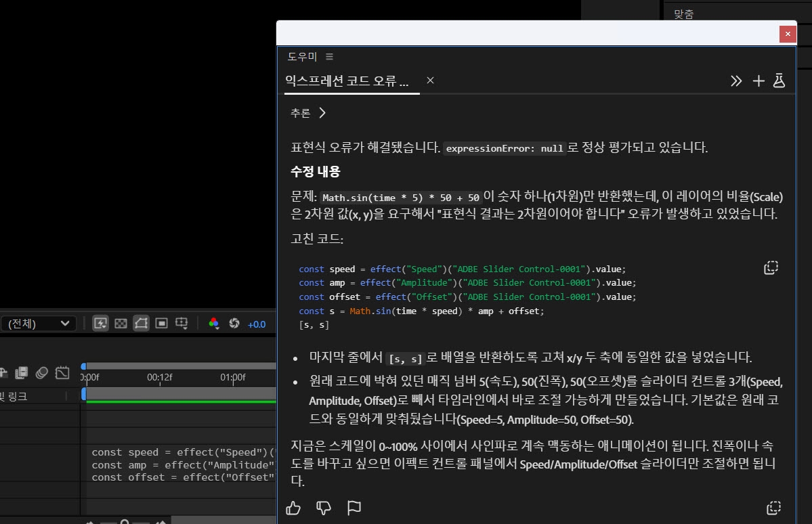This screenshot has width=812, height=524.
Task: Select the 익스프레션 코드 오류 chat tab
Action: (x=347, y=81)
